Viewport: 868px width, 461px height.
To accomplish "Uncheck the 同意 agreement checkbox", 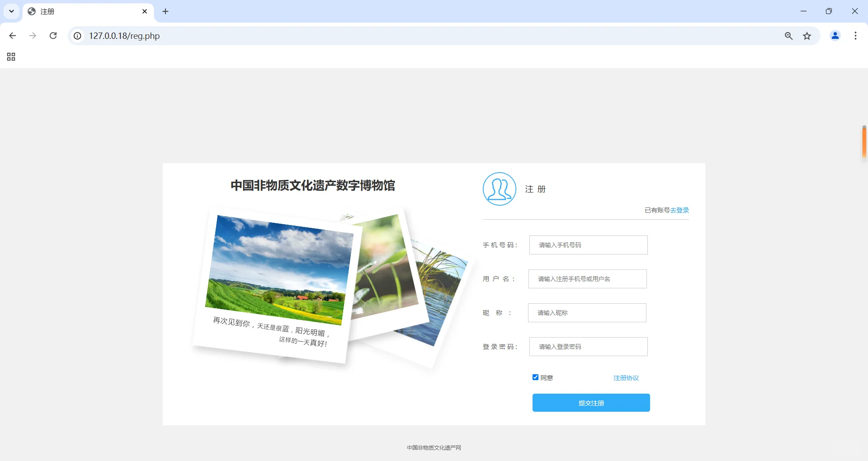I will pos(535,377).
